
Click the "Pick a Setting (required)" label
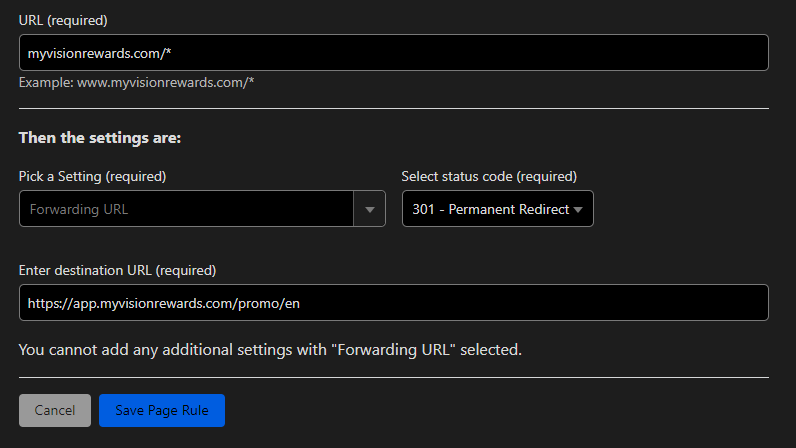[x=92, y=176]
